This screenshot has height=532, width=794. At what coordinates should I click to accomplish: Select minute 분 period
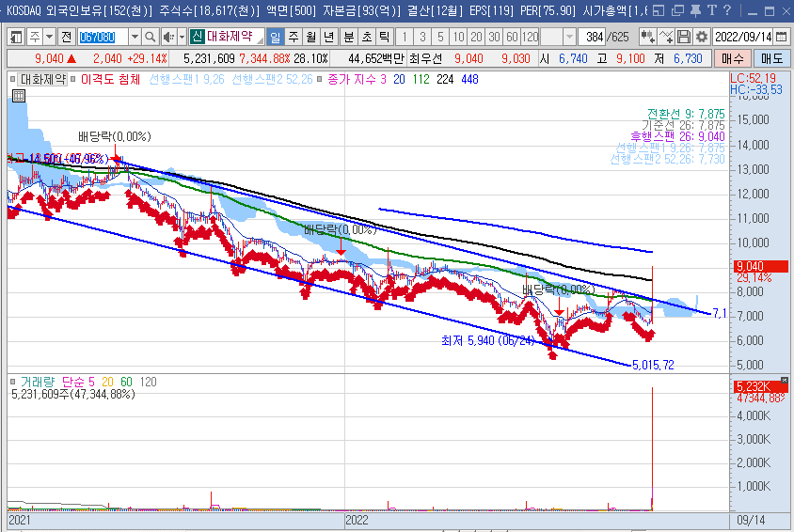(349, 37)
